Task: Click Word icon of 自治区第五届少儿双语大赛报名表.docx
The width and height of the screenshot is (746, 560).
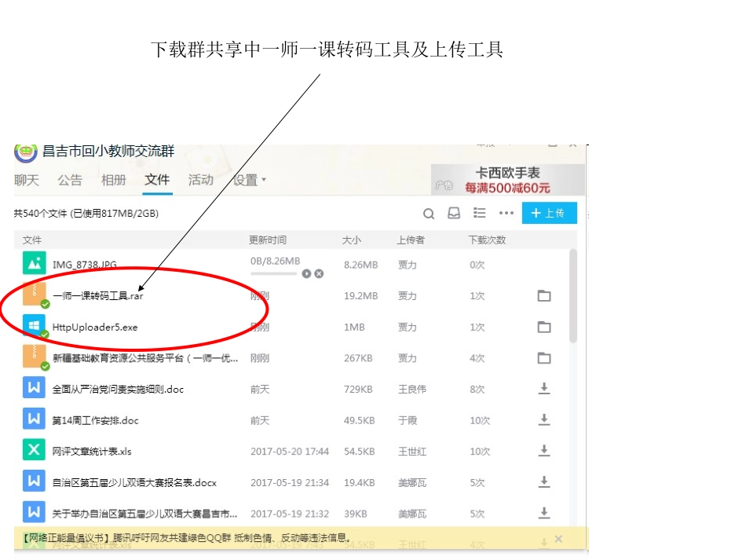Action: pos(35,481)
